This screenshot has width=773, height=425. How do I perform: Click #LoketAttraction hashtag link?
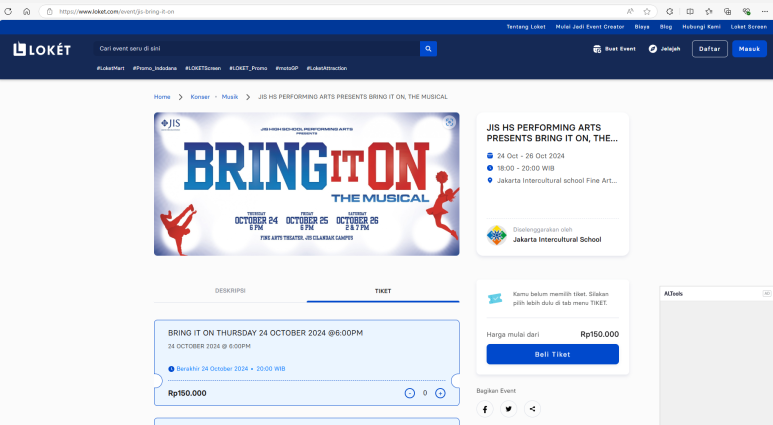click(327, 69)
